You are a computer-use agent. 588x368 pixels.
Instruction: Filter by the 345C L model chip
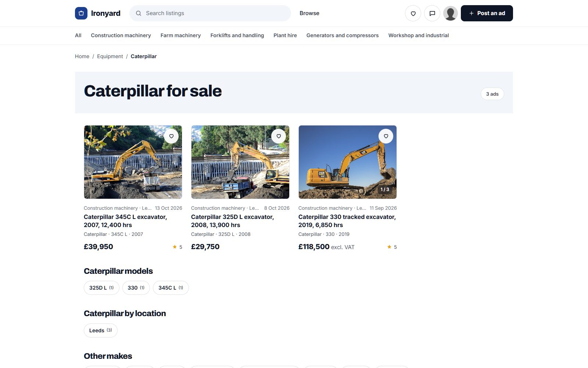(171, 288)
